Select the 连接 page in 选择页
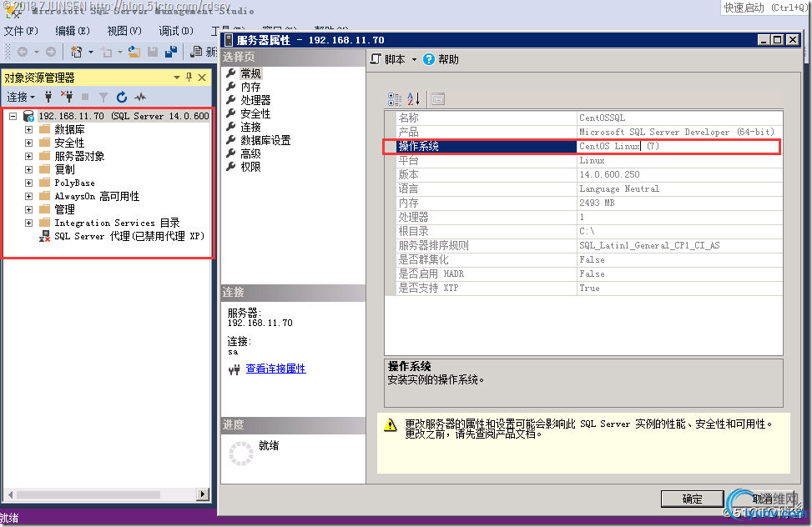The height and width of the screenshot is (527, 812). click(250, 128)
